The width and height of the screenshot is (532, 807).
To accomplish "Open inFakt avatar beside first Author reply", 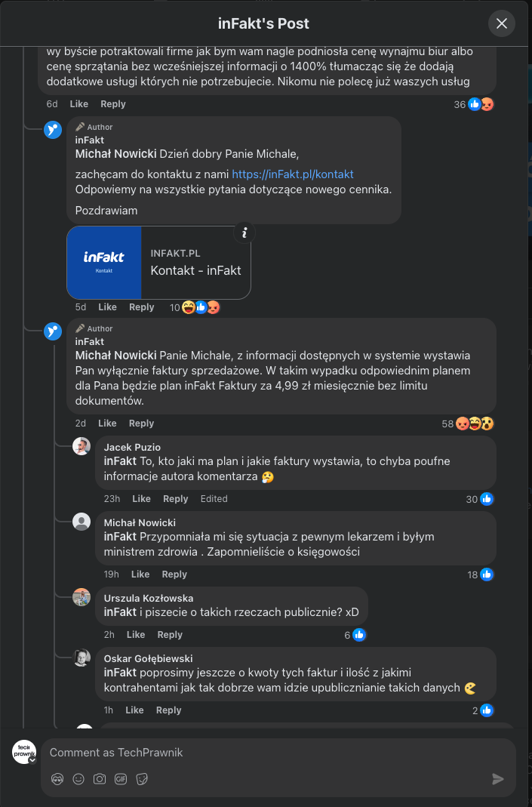I will click(x=53, y=129).
